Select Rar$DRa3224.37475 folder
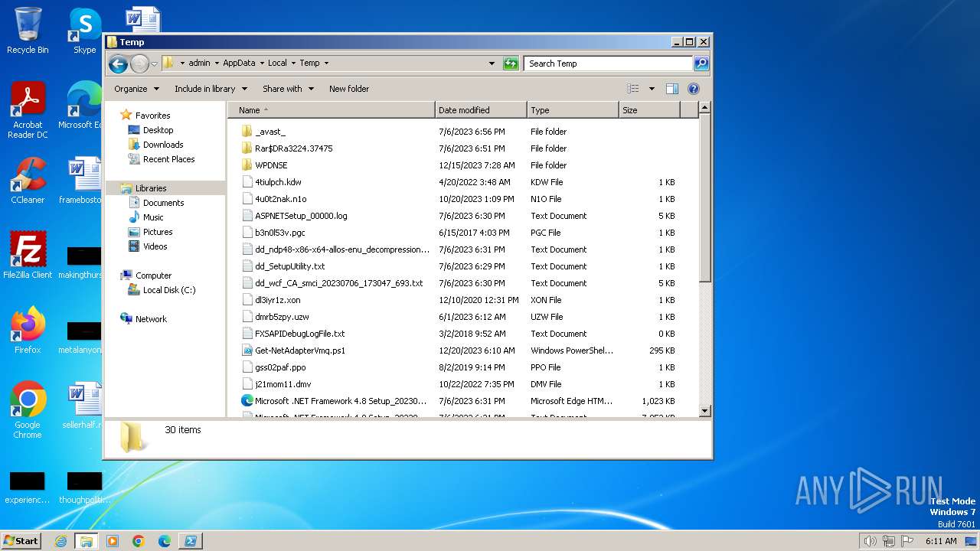980x551 pixels. [293, 148]
